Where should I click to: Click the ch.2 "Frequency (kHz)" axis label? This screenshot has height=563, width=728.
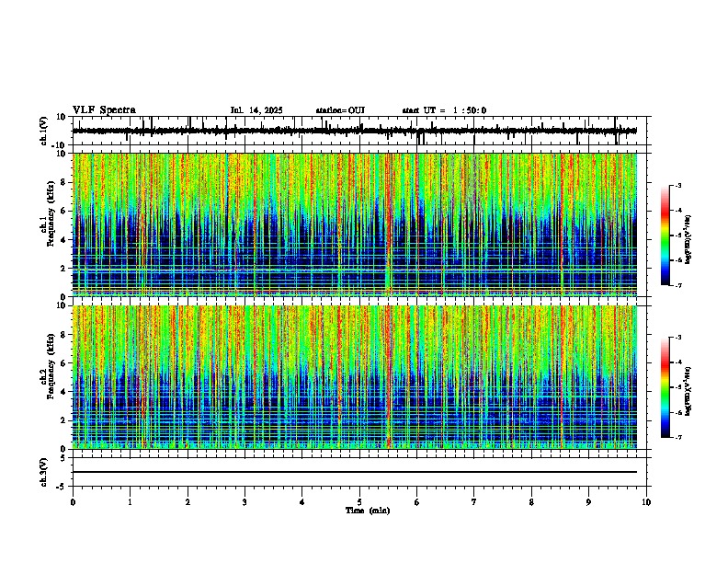(x=51, y=366)
